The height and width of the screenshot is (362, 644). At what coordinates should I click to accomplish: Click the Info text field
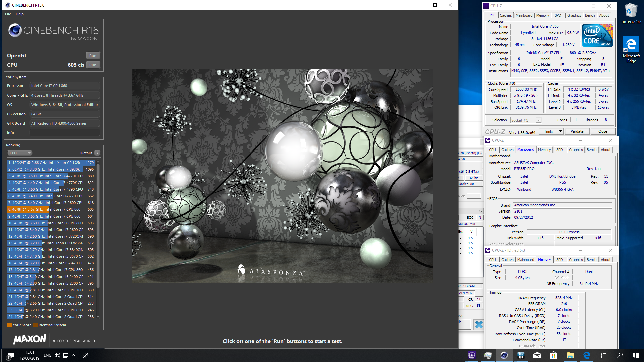pyautogui.click(x=65, y=133)
